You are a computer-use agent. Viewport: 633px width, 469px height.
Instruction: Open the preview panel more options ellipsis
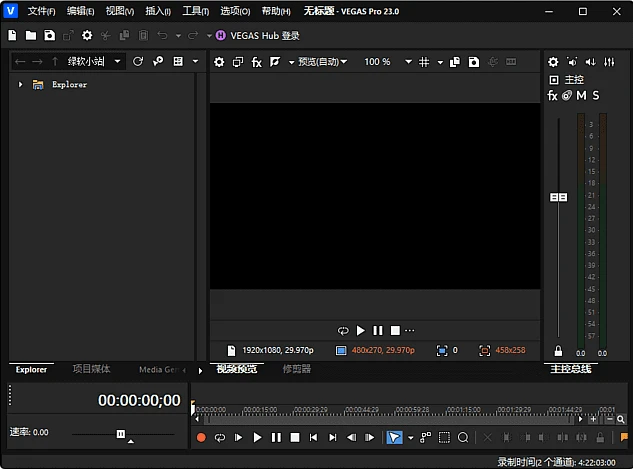pos(409,331)
